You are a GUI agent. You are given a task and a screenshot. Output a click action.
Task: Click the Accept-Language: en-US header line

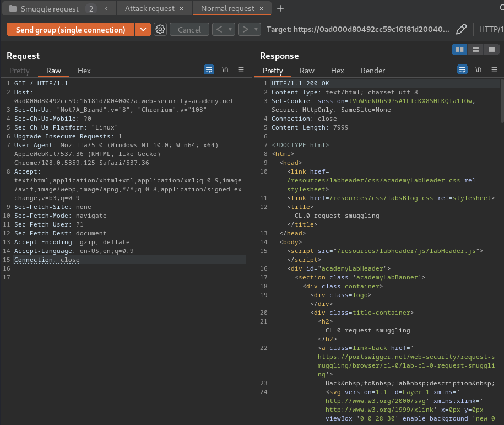click(x=74, y=251)
